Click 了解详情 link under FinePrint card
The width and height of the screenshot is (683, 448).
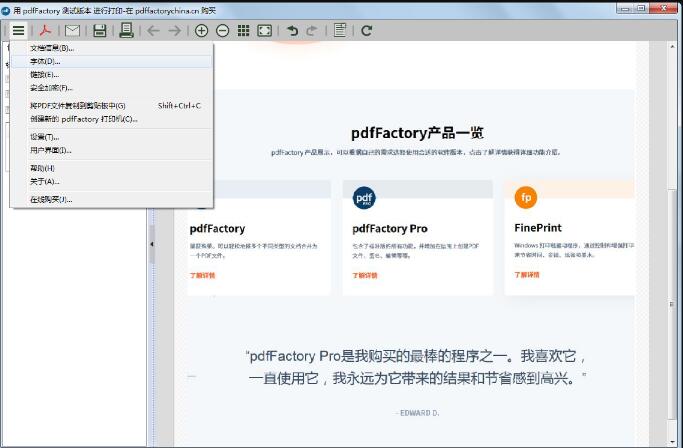[527, 275]
